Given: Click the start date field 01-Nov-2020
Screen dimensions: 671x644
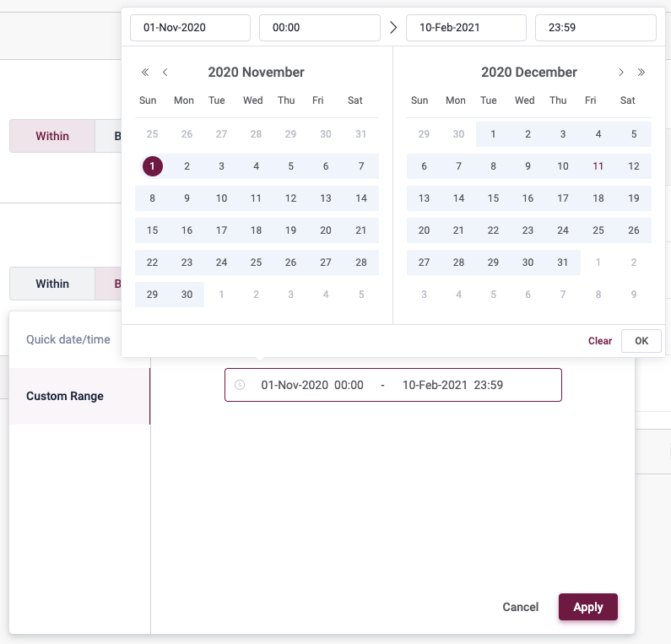Looking at the screenshot, I should [x=191, y=28].
